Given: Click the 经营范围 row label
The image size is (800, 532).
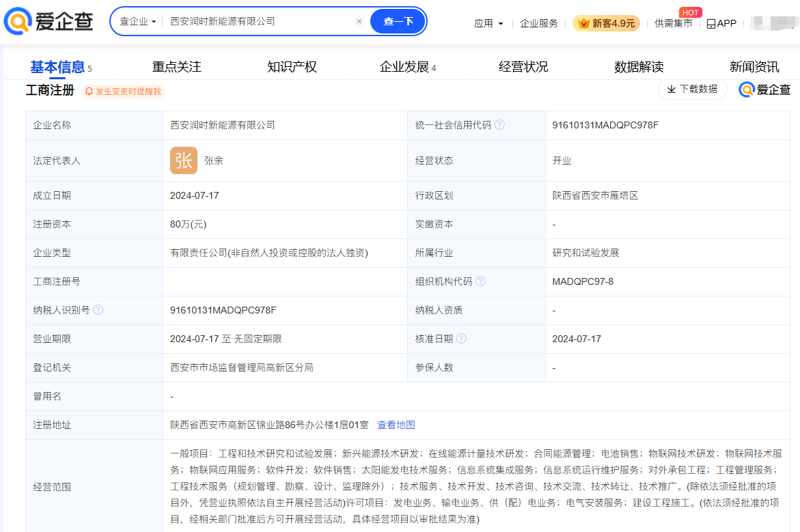Looking at the screenshot, I should (52, 487).
